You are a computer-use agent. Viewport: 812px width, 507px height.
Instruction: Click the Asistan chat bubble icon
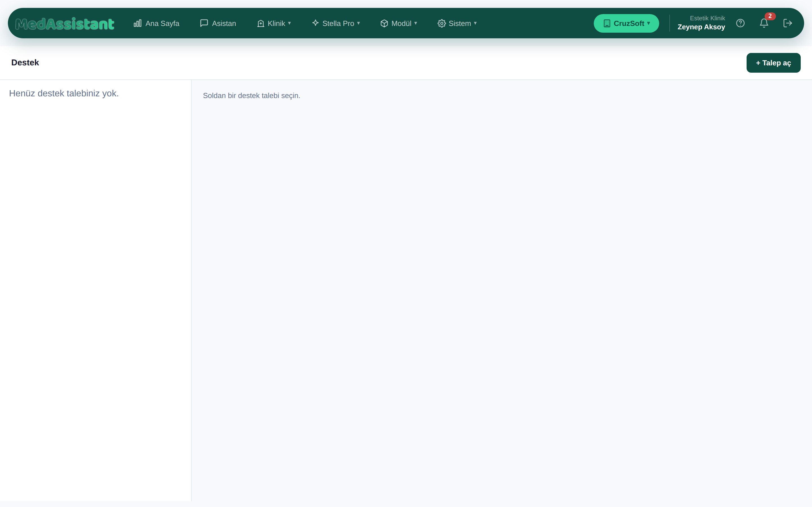click(204, 23)
